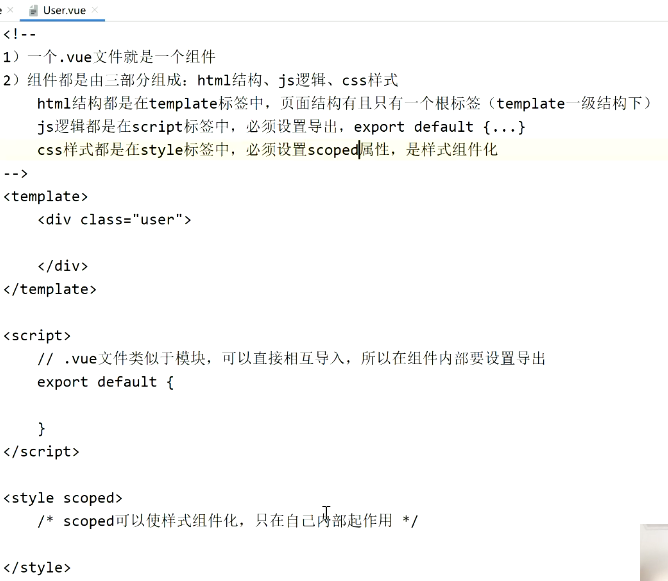Click the closing </script> tag
This screenshot has width=668, height=581.
tap(41, 452)
